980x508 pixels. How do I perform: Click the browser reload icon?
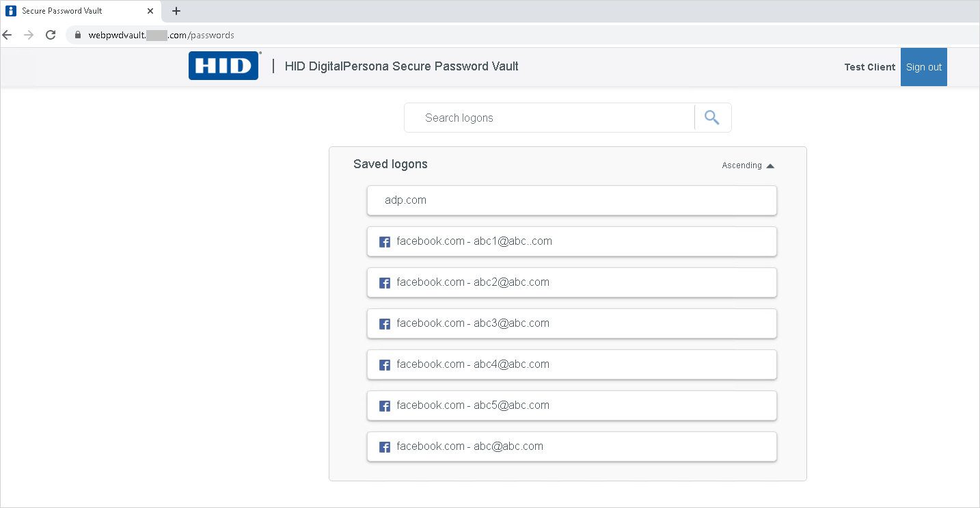50,35
